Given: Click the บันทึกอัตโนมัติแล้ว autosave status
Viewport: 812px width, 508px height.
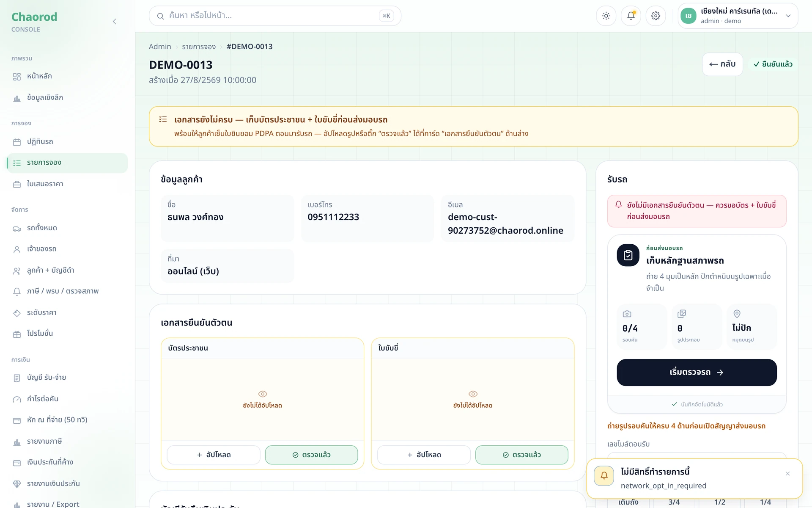Looking at the screenshot, I should [x=697, y=404].
